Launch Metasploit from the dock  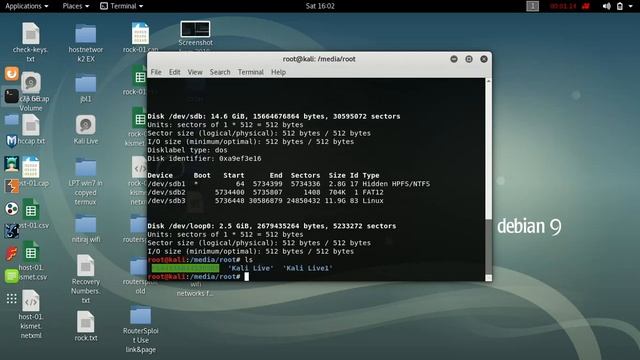pos(11,141)
